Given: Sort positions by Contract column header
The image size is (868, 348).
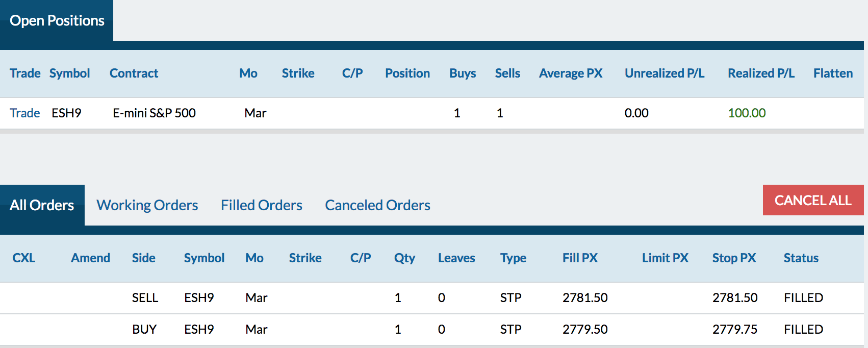Looking at the screenshot, I should pos(134,73).
